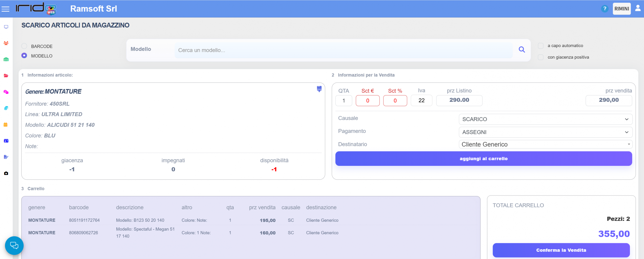The width and height of the screenshot is (644, 259).
Task: Click the magnifying glass search icon
Action: tap(522, 50)
